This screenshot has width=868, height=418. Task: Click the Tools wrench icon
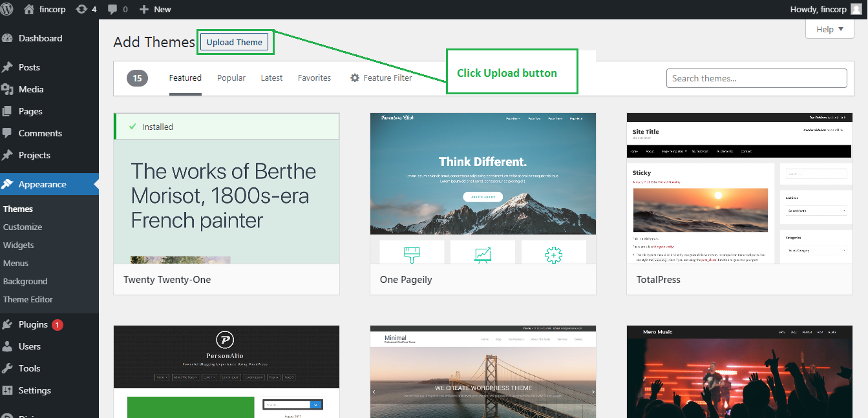pyautogui.click(x=7, y=368)
